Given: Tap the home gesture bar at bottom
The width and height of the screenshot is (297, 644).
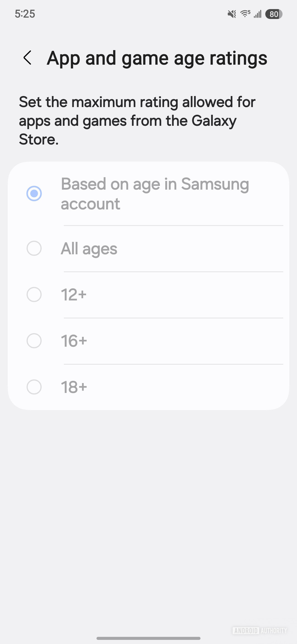Looking at the screenshot, I should (x=148, y=638).
